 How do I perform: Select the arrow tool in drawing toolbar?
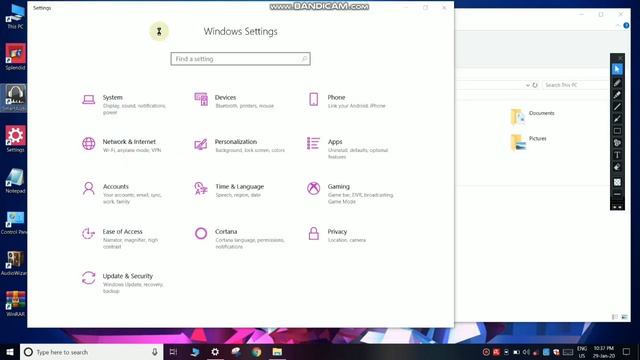coord(617,119)
